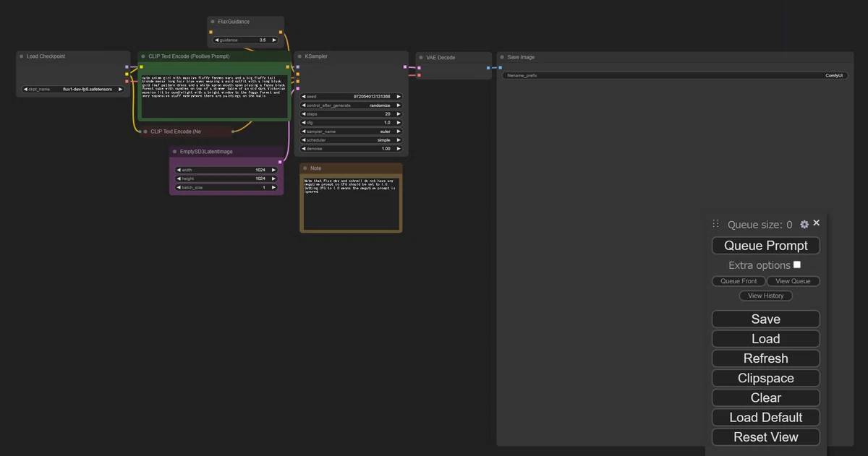868x456 pixels.
Task: Increase steps value with its right arrow
Action: (399, 114)
